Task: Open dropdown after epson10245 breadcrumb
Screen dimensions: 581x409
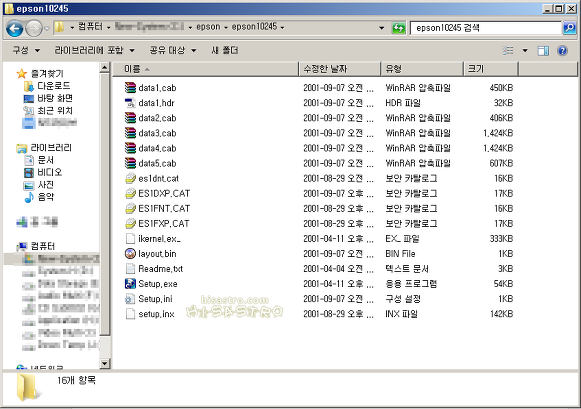Action: [x=283, y=27]
